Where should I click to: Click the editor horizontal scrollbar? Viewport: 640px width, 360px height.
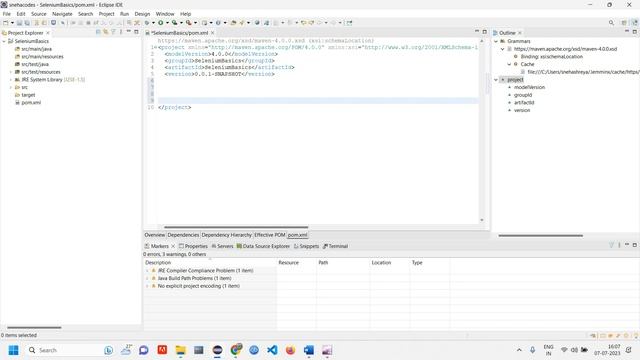coord(236,227)
